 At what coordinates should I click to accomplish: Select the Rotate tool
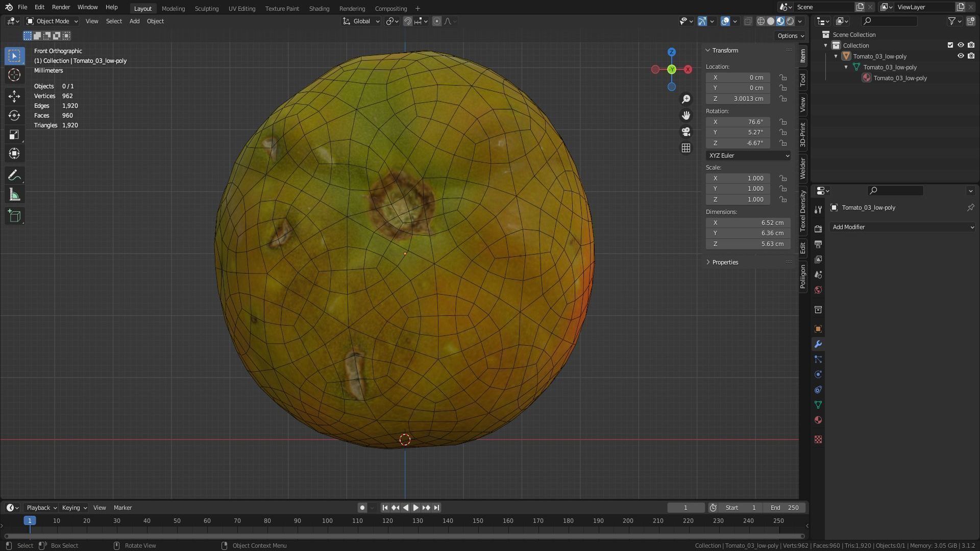pyautogui.click(x=14, y=116)
